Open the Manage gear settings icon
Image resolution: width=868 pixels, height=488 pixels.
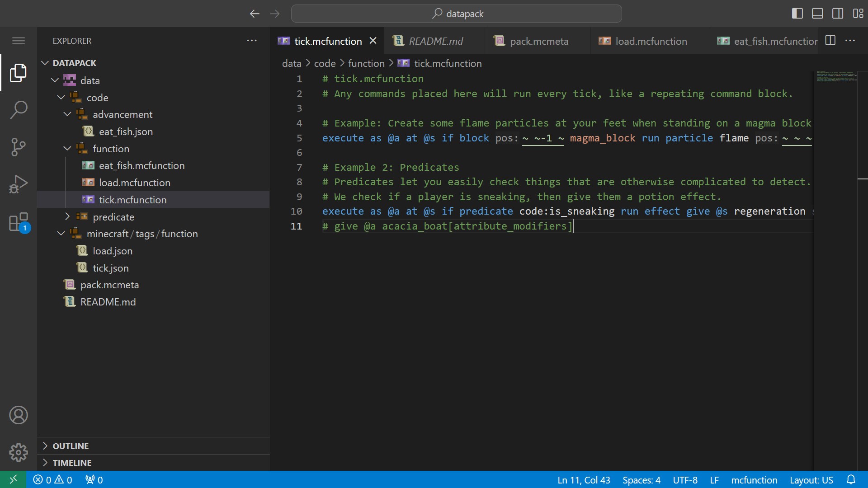click(19, 452)
